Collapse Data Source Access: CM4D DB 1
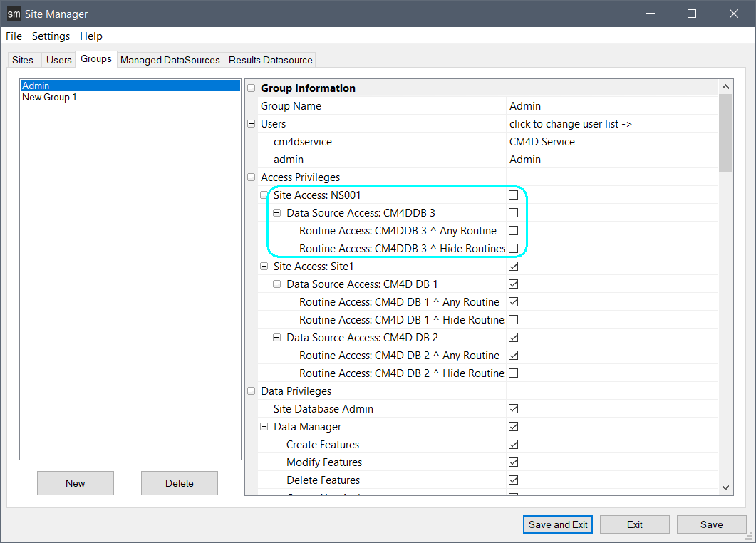Image resolution: width=756 pixels, height=543 pixels. 276,284
